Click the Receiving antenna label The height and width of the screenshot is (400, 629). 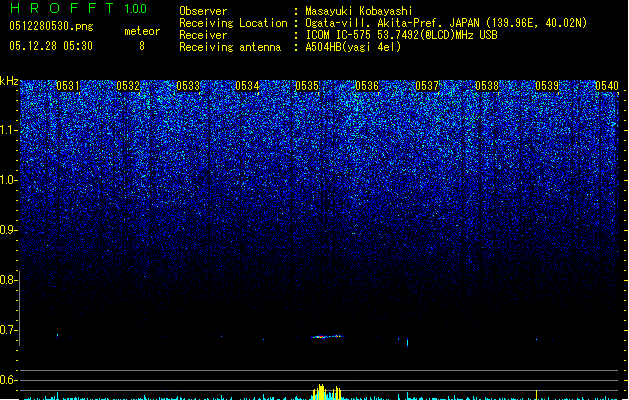click(x=230, y=47)
